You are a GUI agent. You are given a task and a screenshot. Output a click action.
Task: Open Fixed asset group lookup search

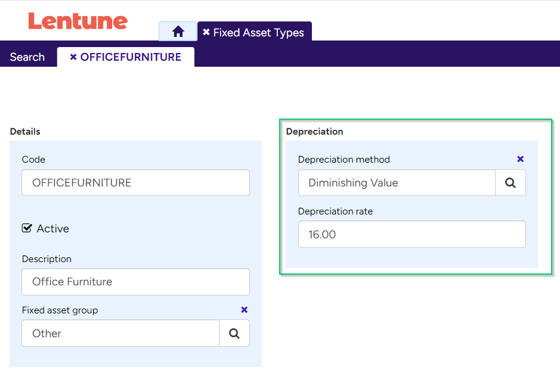tap(234, 333)
